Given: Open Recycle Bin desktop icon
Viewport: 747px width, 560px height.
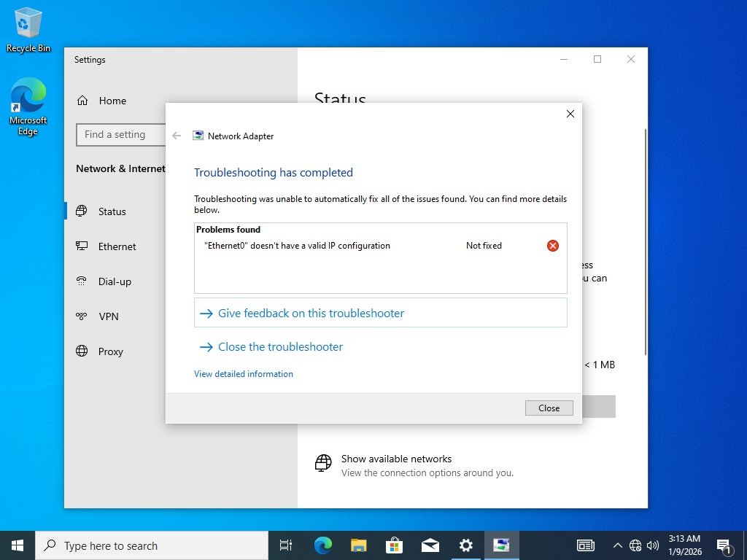Looking at the screenshot, I should pos(28,31).
